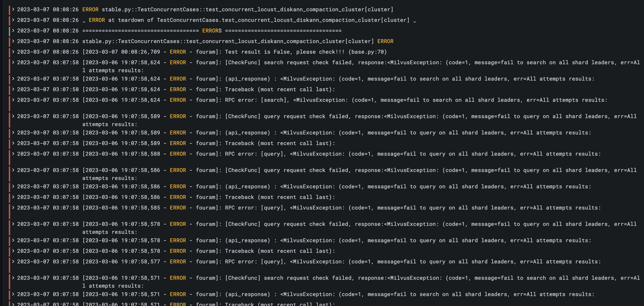Expand the '===== ERRORS =====' separator log line

(13, 30)
